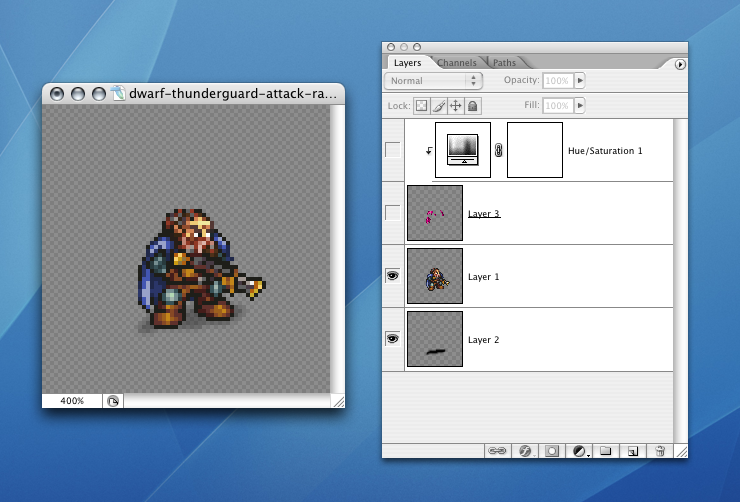This screenshot has width=740, height=502.
Task: Click the mask link chain icon
Action: 498,151
